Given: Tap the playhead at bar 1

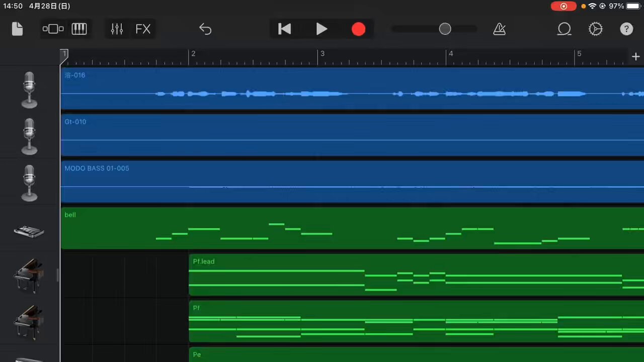Looking at the screenshot, I should coord(64,57).
